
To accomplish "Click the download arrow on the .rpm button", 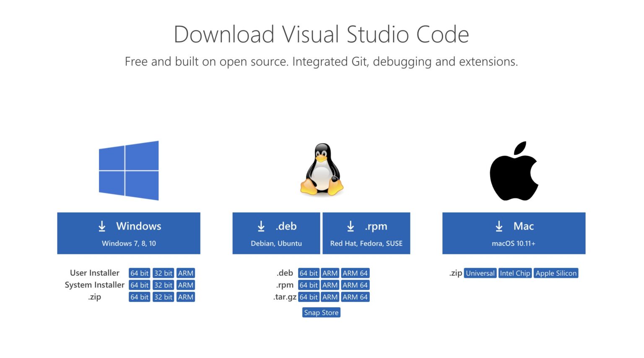I will pyautogui.click(x=351, y=226).
